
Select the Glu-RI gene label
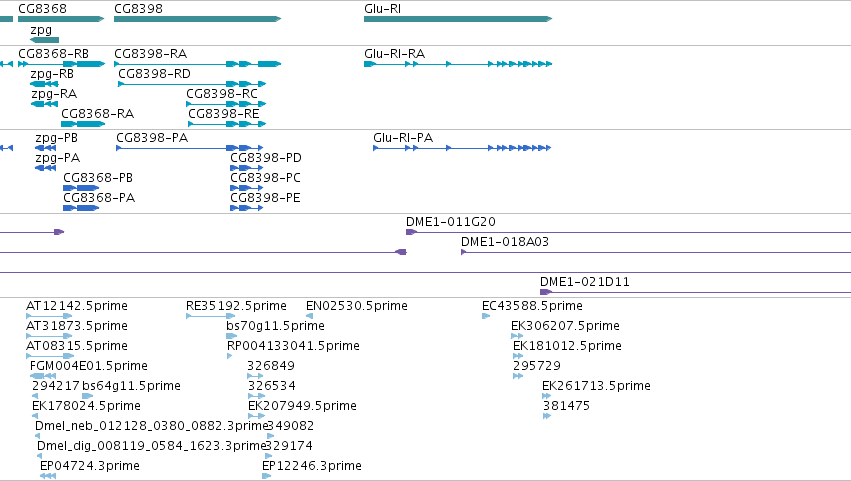[383, 9]
